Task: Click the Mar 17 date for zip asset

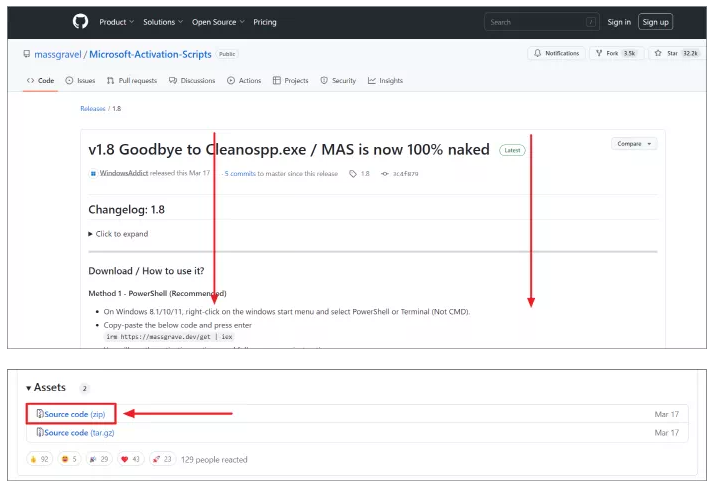Action: [x=666, y=414]
